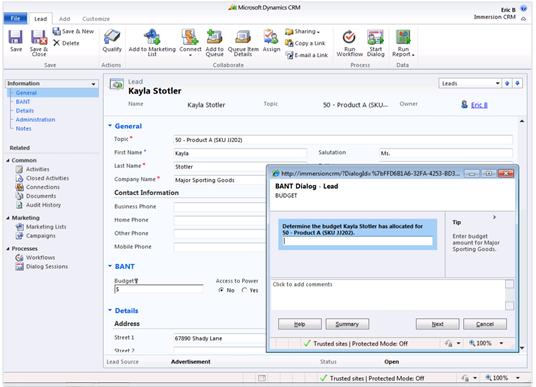Select No for Access to Power
This screenshot has width=536, height=387.
click(221, 290)
